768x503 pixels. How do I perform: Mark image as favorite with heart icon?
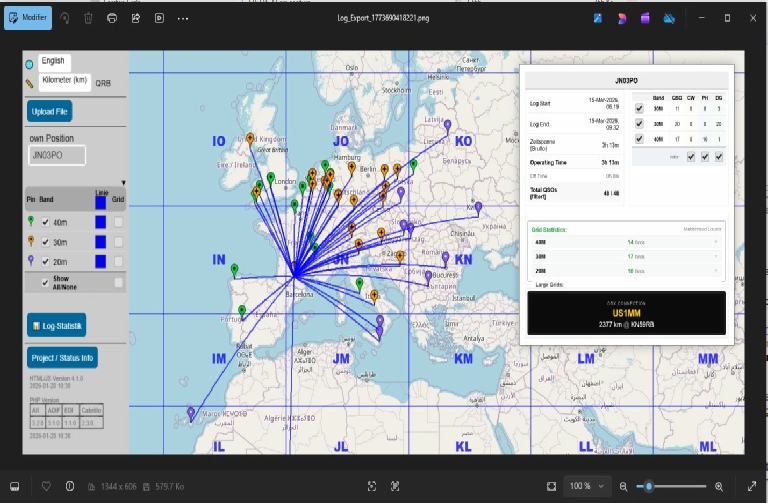click(x=46, y=486)
